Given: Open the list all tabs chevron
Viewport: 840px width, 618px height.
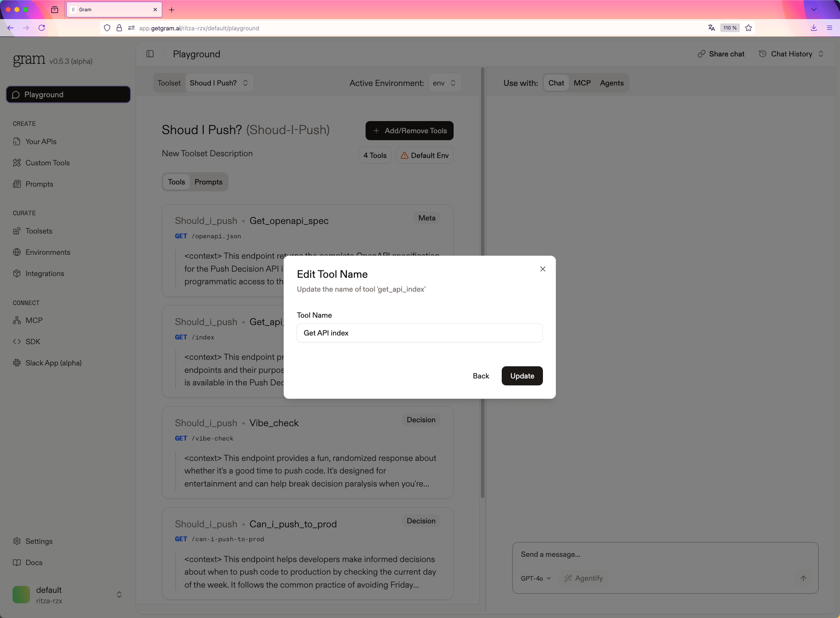Looking at the screenshot, I should (x=814, y=10).
